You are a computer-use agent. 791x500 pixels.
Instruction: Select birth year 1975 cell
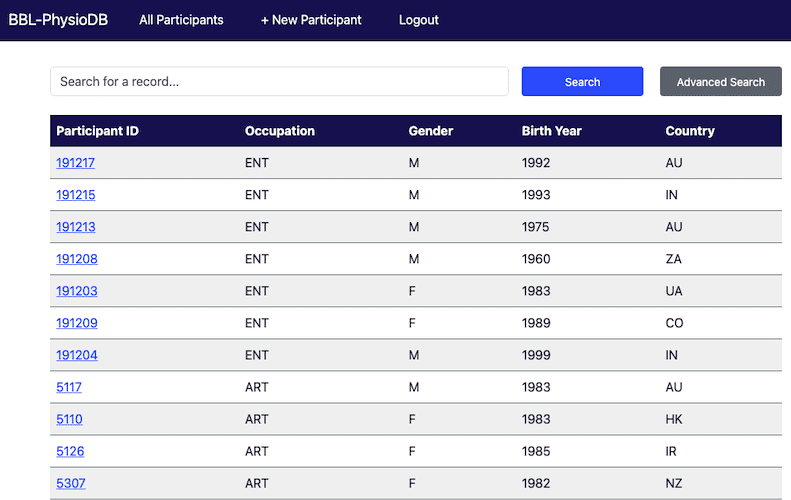[x=535, y=227]
